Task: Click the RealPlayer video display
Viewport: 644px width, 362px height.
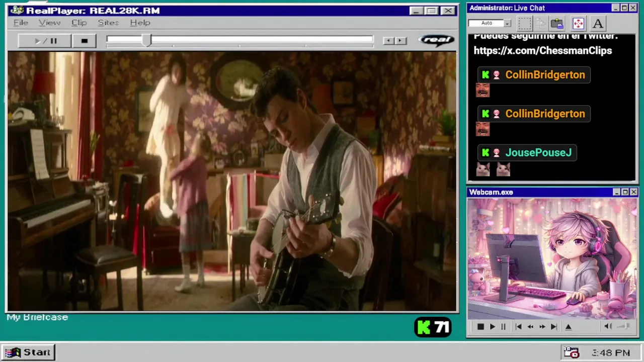Action: pyautogui.click(x=232, y=182)
